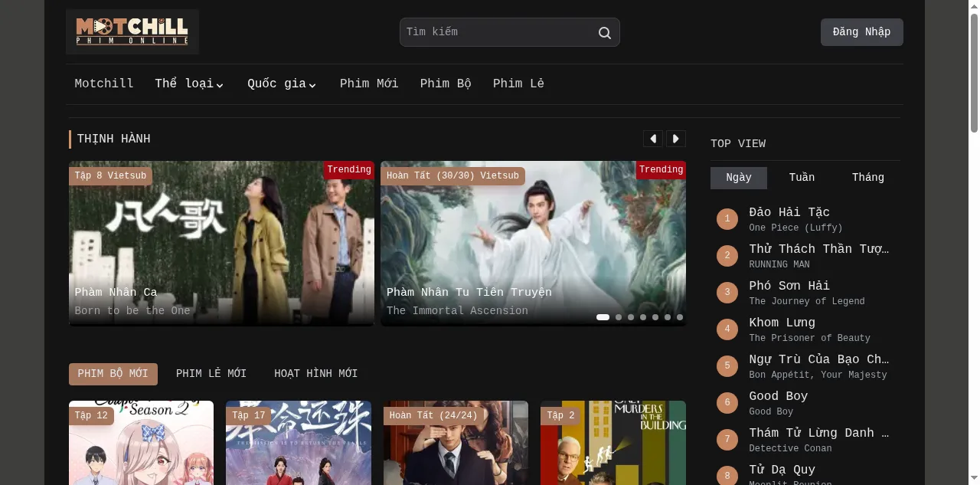Viewport: 980px width, 485px height.
Task: Click the RUNNING MAN subtitle
Action: point(779,264)
